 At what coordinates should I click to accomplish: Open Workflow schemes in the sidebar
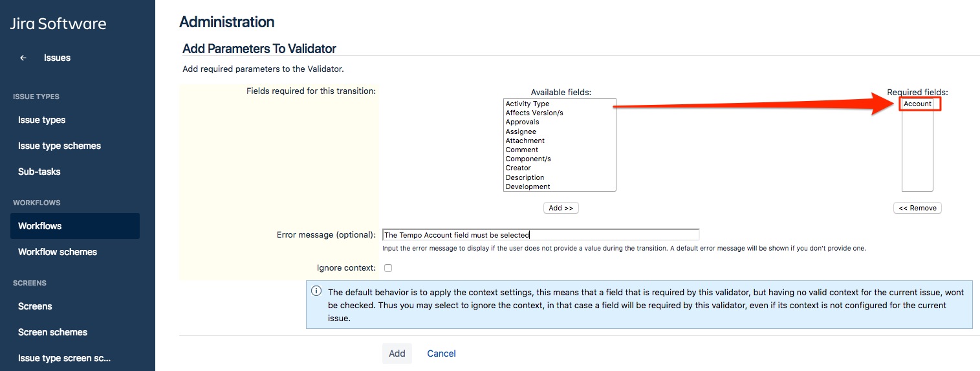(x=58, y=252)
